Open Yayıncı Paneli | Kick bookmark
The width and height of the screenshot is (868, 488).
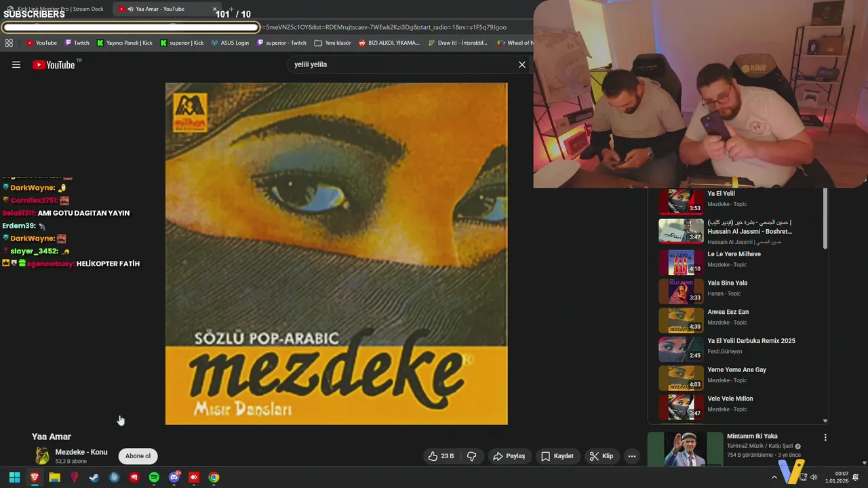(125, 43)
